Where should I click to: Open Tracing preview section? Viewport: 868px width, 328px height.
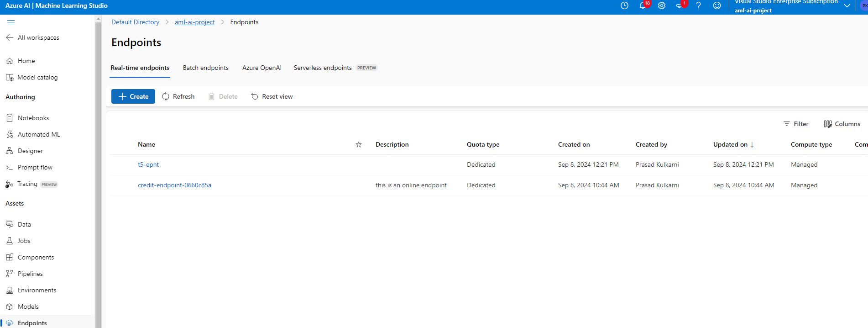pyautogui.click(x=32, y=184)
